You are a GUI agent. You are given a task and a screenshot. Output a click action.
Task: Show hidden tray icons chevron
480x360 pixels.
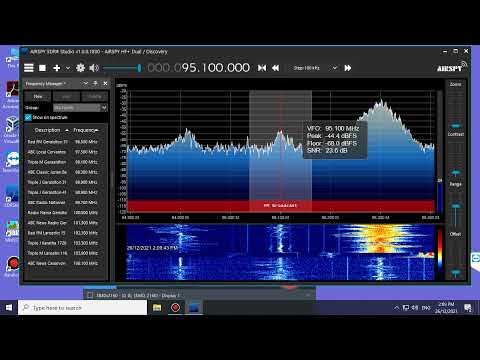tap(396, 308)
